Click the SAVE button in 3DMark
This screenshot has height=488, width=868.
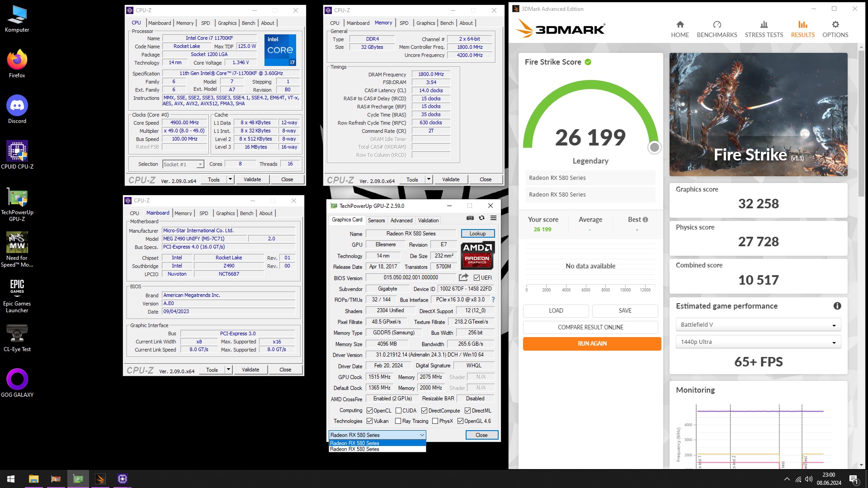click(x=625, y=310)
